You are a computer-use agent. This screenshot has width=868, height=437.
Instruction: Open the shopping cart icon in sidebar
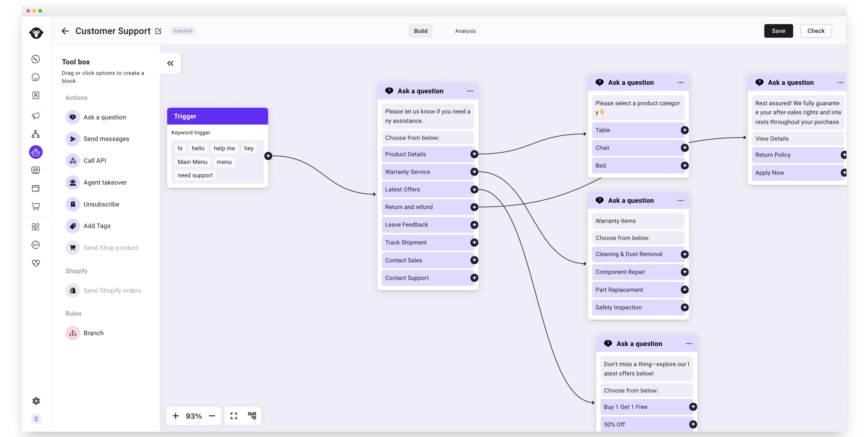36,206
